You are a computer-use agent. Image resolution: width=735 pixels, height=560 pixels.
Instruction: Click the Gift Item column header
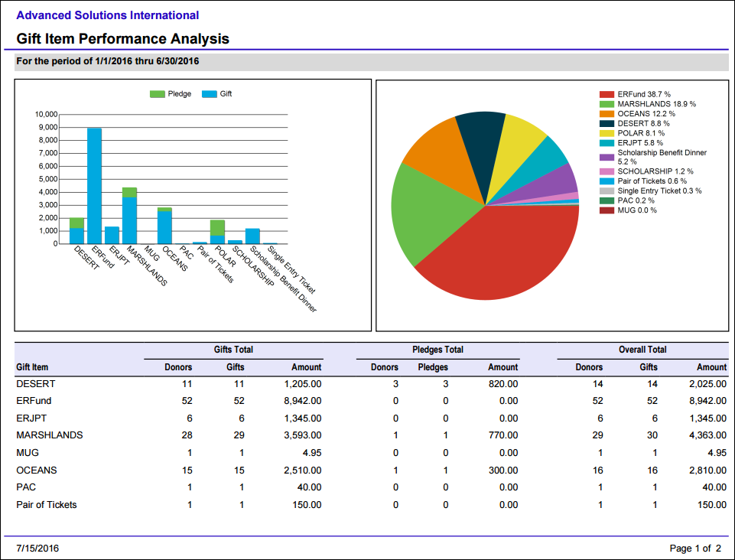(32, 367)
